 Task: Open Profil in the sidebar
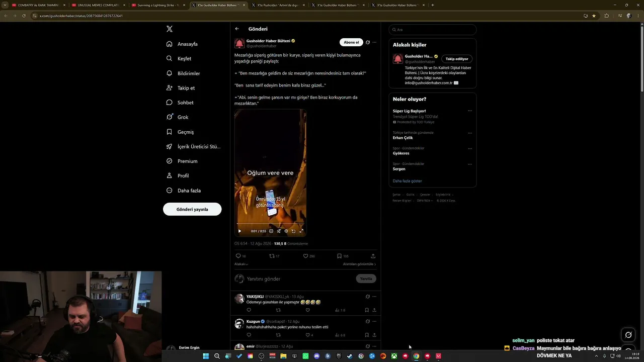(x=178, y=175)
